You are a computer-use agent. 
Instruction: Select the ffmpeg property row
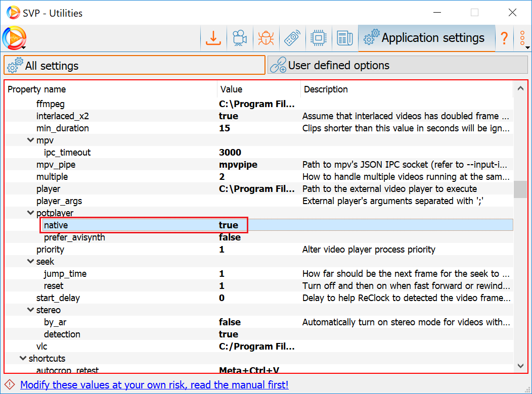[x=258, y=104]
